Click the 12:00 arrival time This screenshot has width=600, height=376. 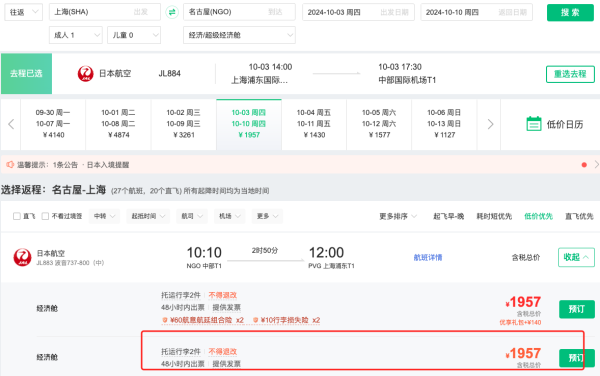click(326, 252)
